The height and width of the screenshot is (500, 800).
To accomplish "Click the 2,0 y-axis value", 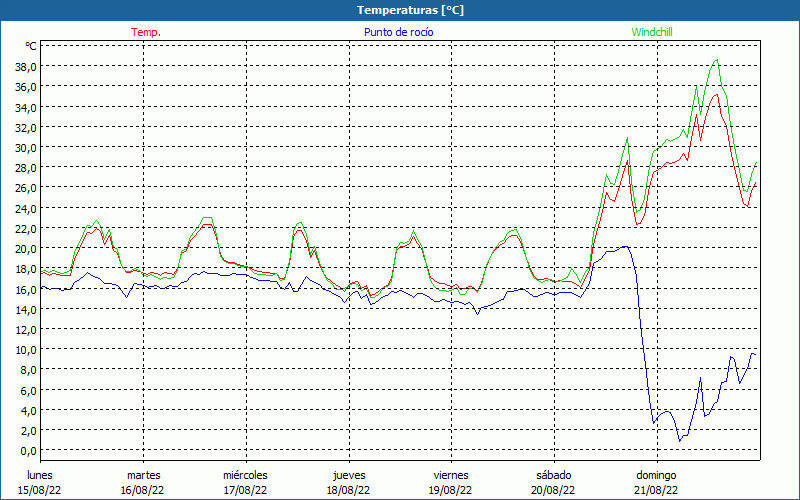I will pos(29,430).
